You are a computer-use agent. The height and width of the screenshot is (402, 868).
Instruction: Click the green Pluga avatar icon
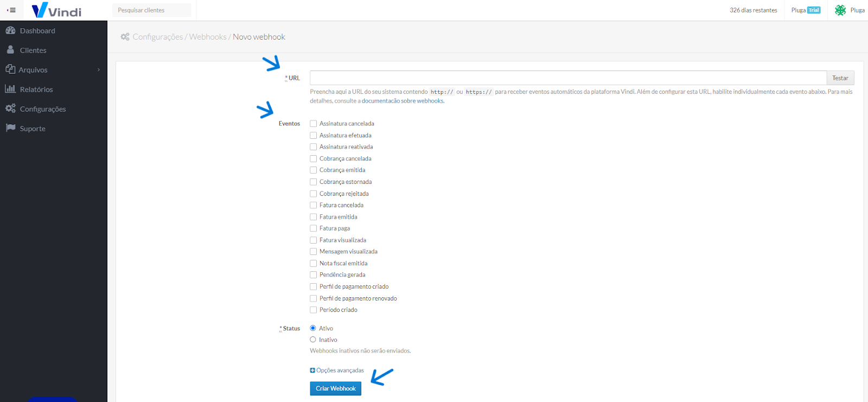pos(840,10)
